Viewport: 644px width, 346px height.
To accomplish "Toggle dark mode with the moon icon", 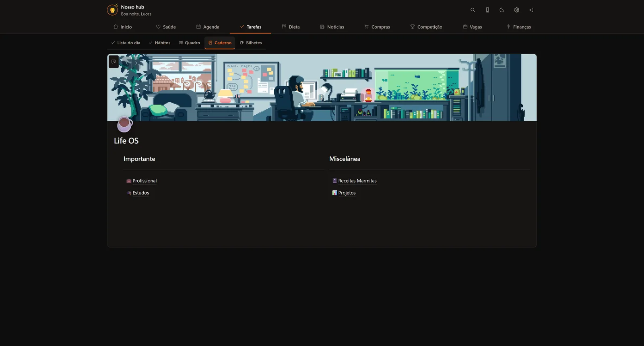I will [502, 10].
